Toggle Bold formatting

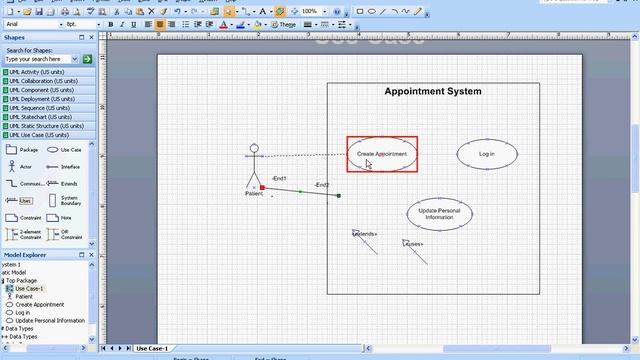tap(111, 24)
